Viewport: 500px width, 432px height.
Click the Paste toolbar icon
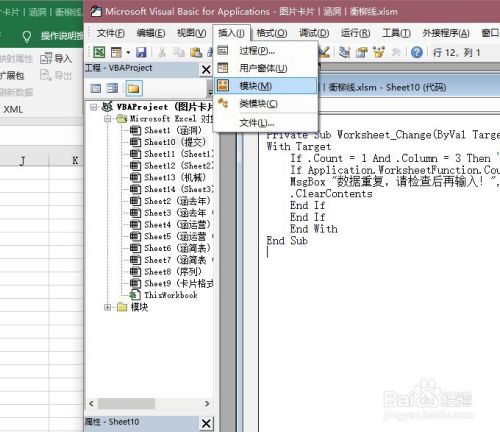tap(196, 52)
